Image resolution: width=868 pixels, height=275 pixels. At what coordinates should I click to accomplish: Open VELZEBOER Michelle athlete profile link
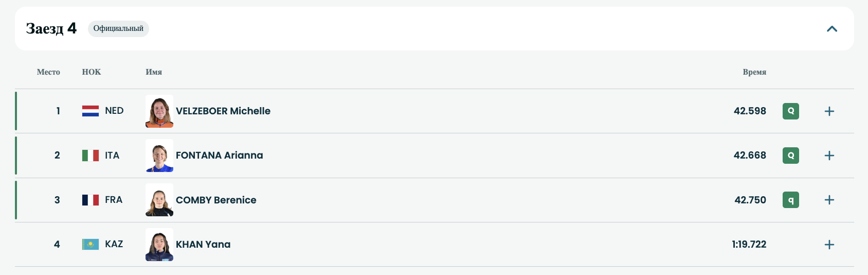pyautogui.click(x=223, y=111)
